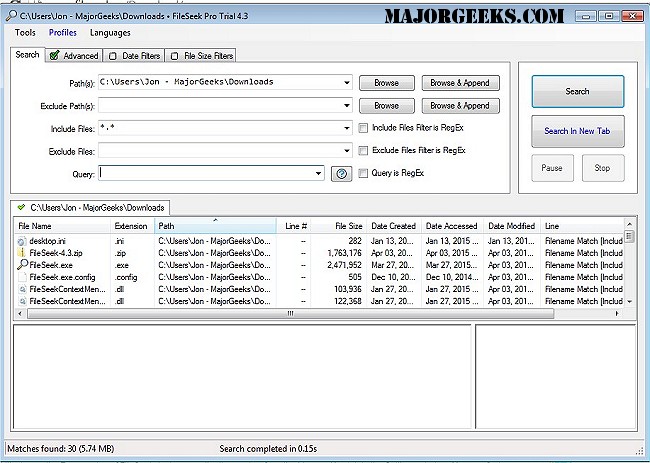Open the Date Filters tab

click(133, 56)
